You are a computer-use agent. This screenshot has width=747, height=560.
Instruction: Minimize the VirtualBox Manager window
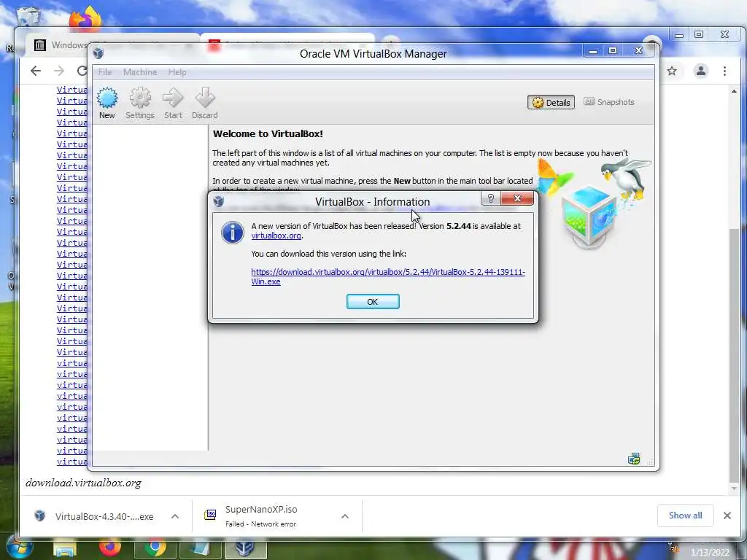click(x=592, y=50)
